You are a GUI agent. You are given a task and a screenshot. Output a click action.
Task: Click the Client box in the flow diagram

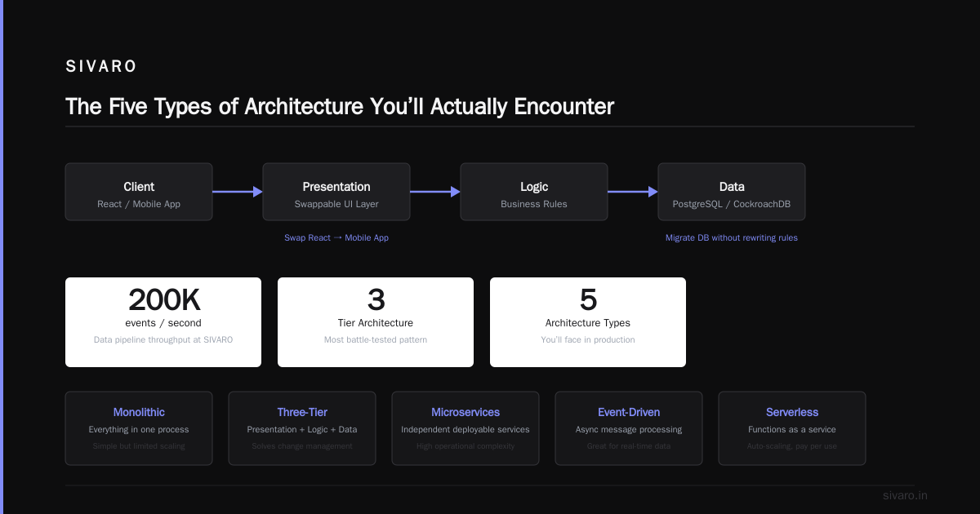point(139,192)
